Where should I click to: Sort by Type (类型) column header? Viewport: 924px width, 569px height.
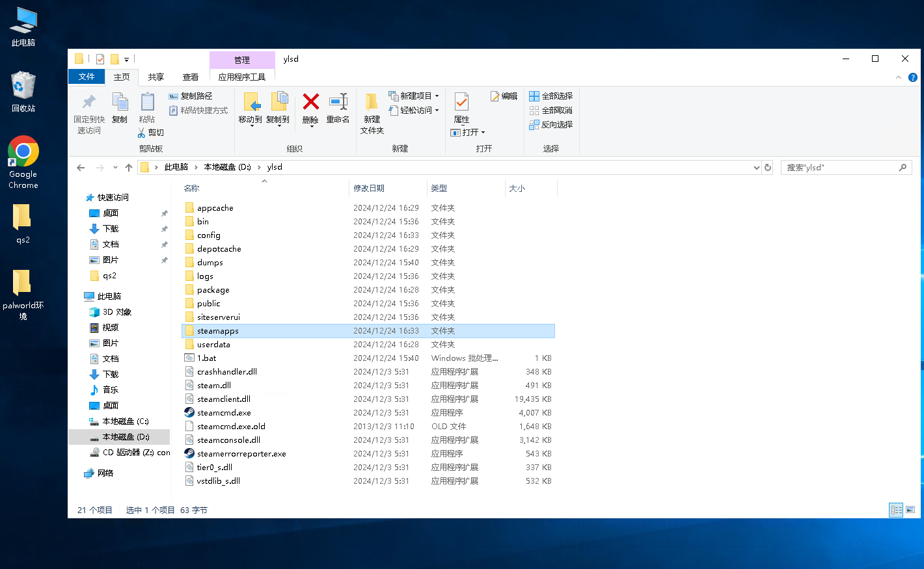pyautogui.click(x=466, y=189)
